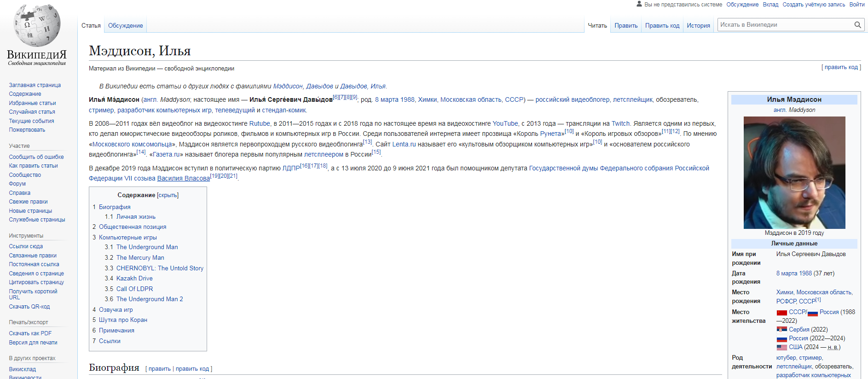Image resolution: width=868 pixels, height=379 pixels.
Task: Jump to 1.1 Личная жизнь
Action: point(136,217)
